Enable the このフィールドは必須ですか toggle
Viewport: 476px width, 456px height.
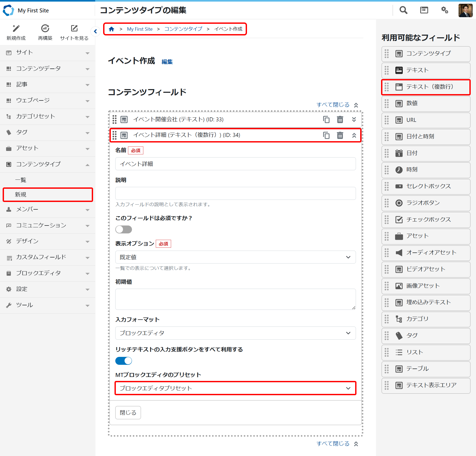pos(123,229)
